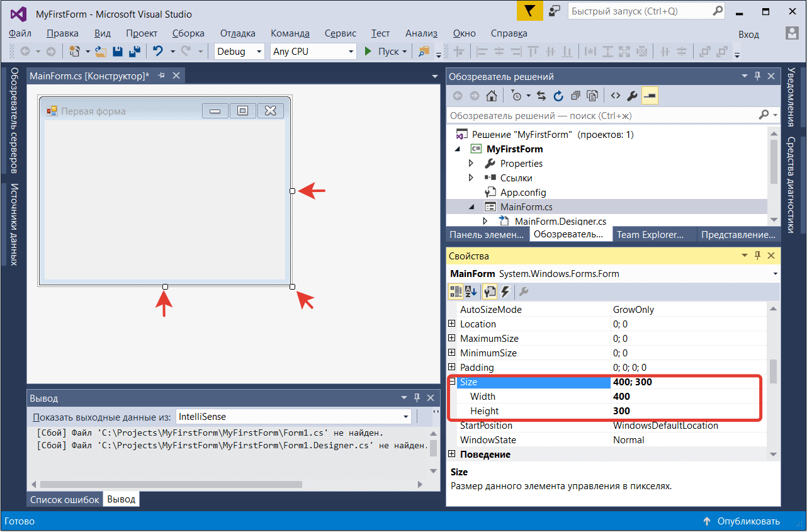The width and height of the screenshot is (807, 532).
Task: Open Обозреватель серверов side panel
Action: pos(14,120)
